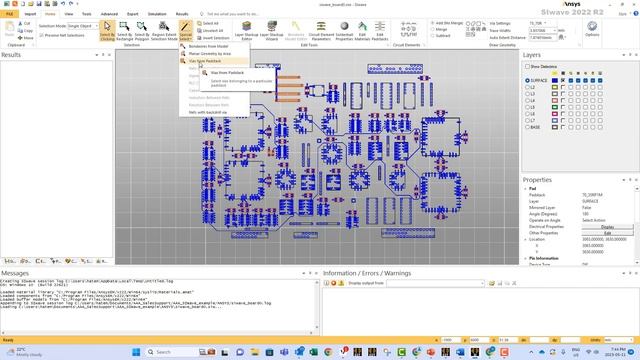The width and height of the screenshot is (640, 360).
Task: Select the SURFACE layer radio button
Action: 527,80
